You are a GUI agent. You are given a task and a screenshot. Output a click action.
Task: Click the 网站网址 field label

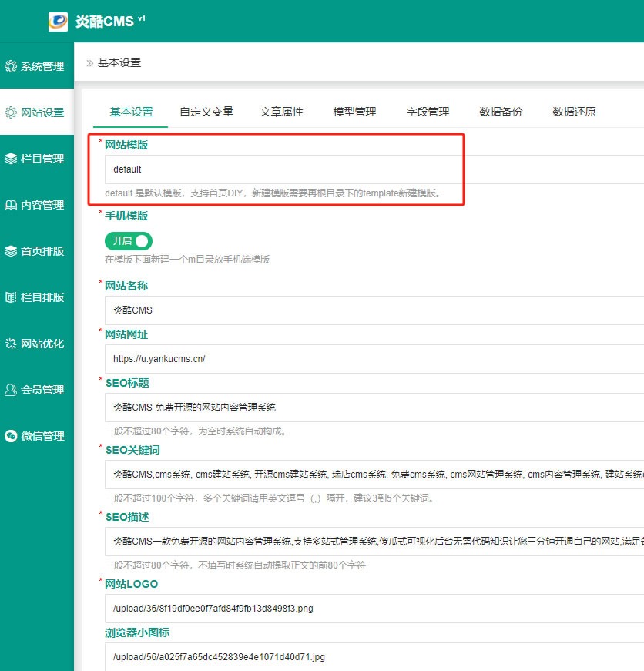point(126,334)
